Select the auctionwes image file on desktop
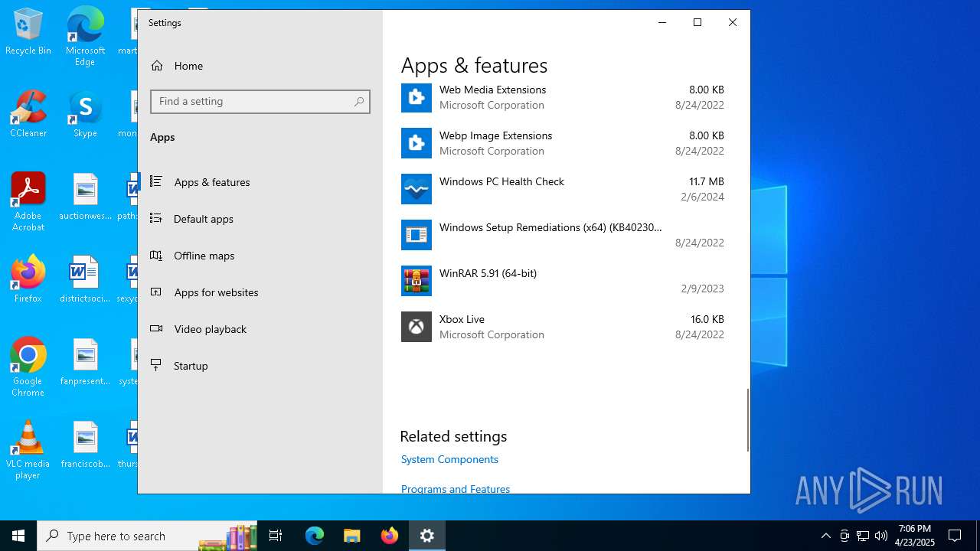Screen dimensions: 980x551 (85, 196)
